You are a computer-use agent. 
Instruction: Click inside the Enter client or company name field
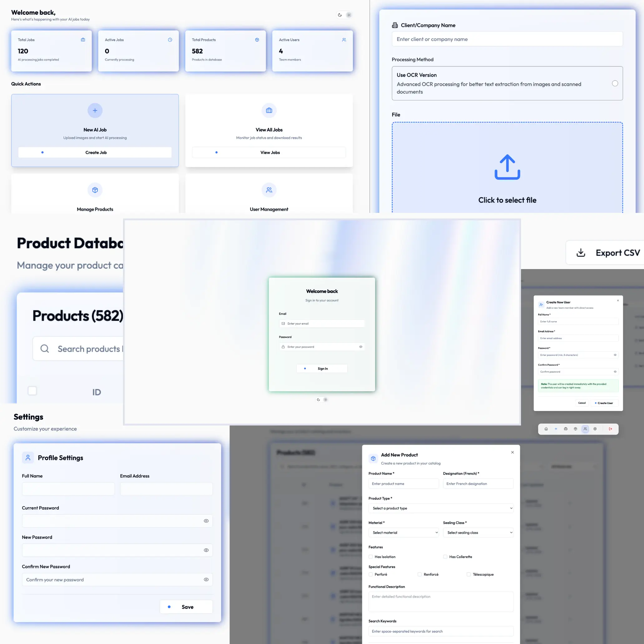point(507,39)
